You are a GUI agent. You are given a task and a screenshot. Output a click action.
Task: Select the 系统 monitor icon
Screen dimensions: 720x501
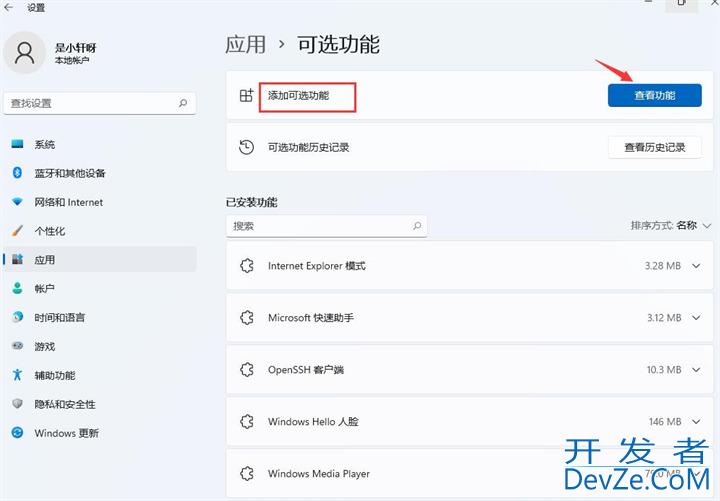click(x=17, y=144)
